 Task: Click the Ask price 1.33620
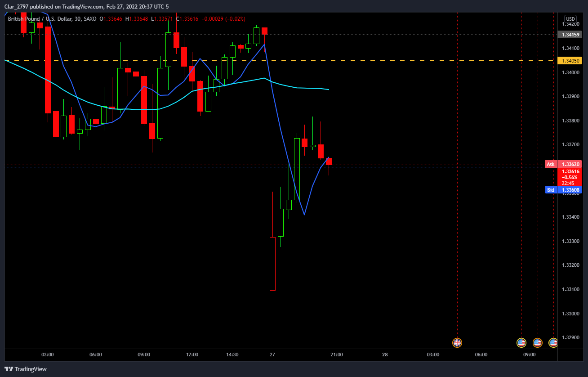click(x=570, y=164)
